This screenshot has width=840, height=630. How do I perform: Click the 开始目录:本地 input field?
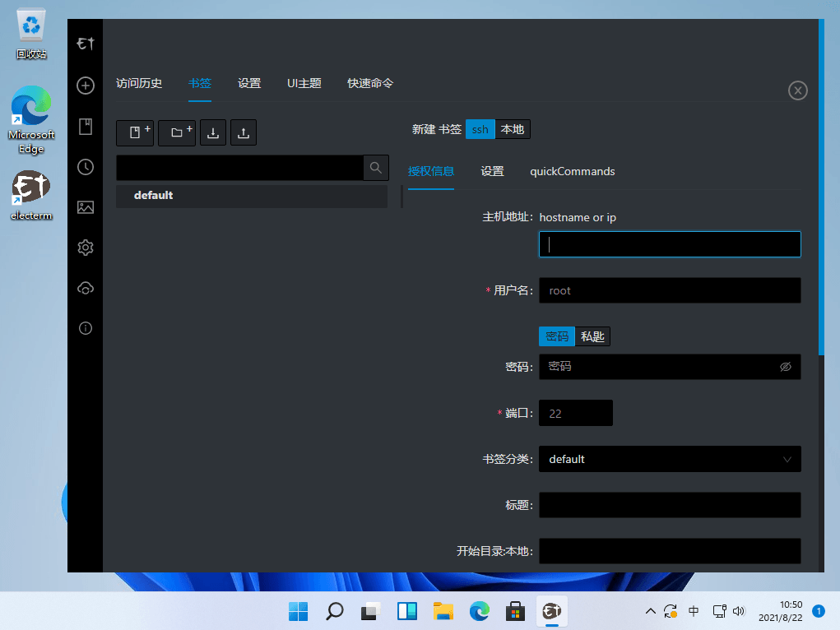pos(670,551)
